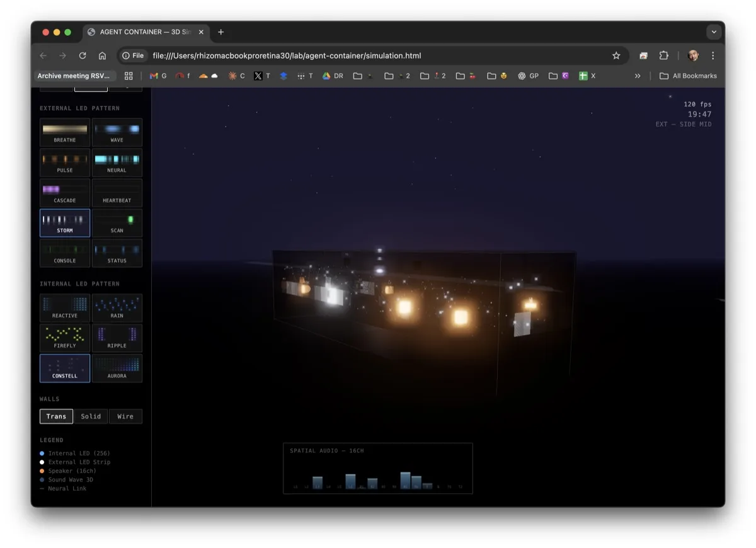Select the RIPPLE internal LED pattern

tap(117, 338)
